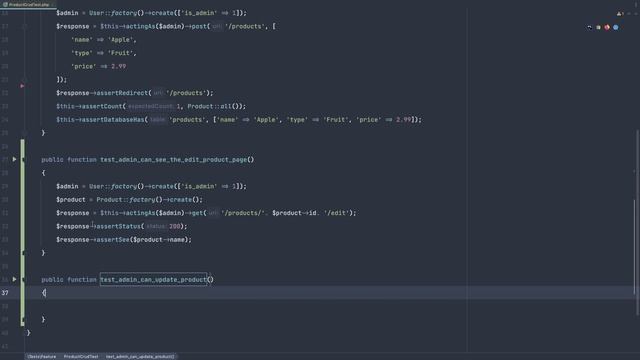The height and width of the screenshot is (360, 640).
Task: Run test_admin_can_see_the_edit_product_page from gutter arrow
Action: tap(14, 159)
